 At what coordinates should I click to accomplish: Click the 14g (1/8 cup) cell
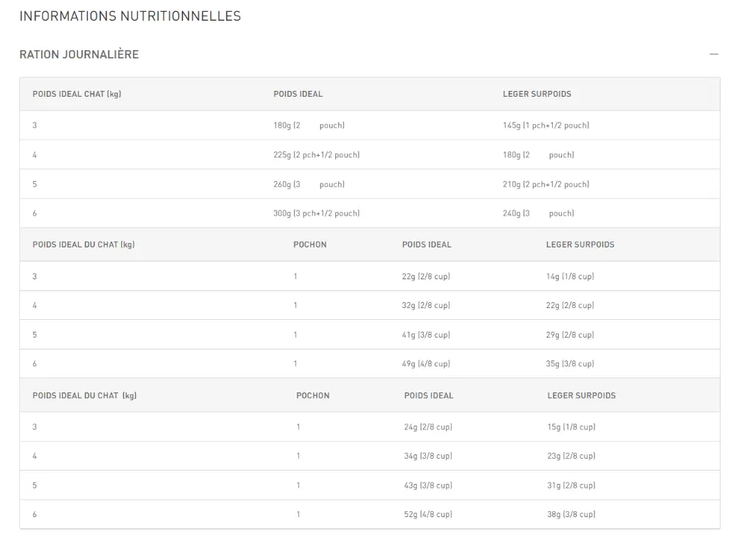(x=570, y=277)
